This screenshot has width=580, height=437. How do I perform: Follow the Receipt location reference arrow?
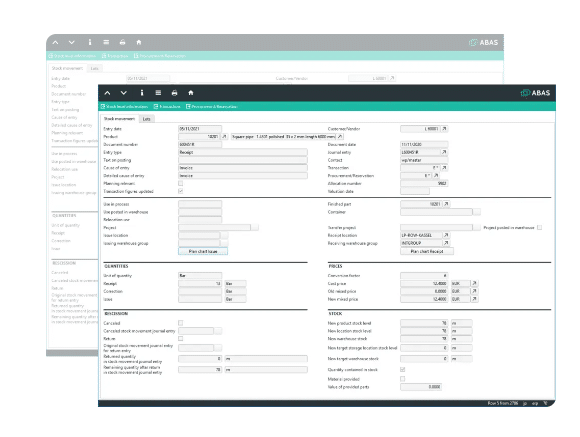click(x=446, y=235)
